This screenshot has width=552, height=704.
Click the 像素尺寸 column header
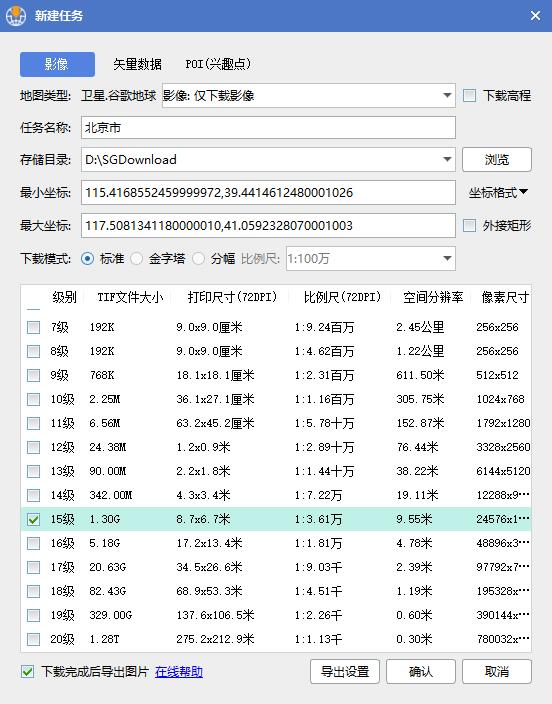coord(505,297)
